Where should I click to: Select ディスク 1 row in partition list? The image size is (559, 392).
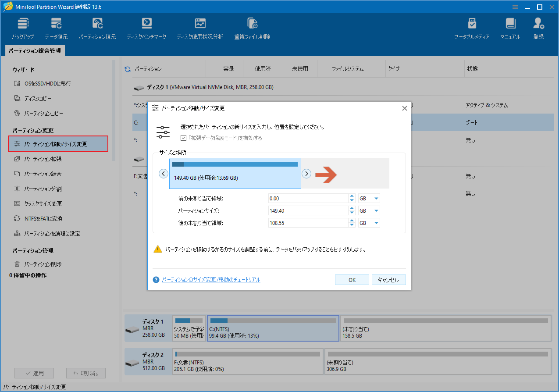click(x=343, y=87)
